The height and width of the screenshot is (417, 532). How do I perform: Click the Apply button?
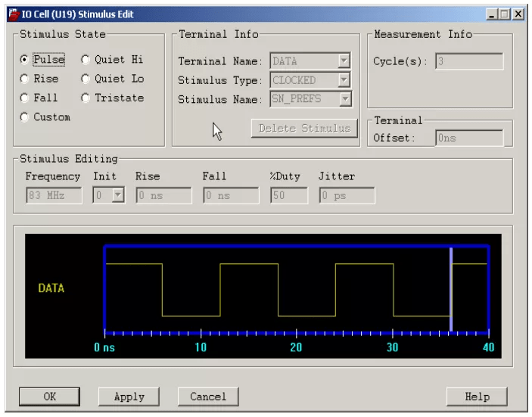(129, 397)
